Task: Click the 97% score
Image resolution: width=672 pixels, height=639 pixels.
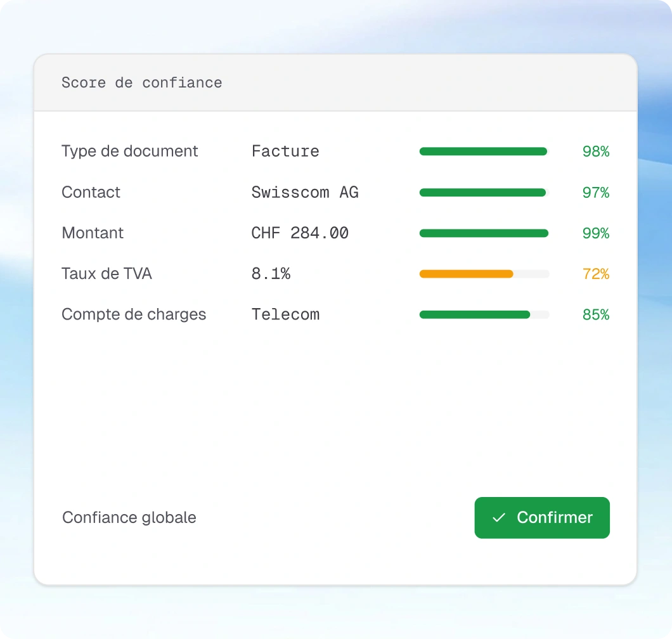Action: (x=596, y=193)
